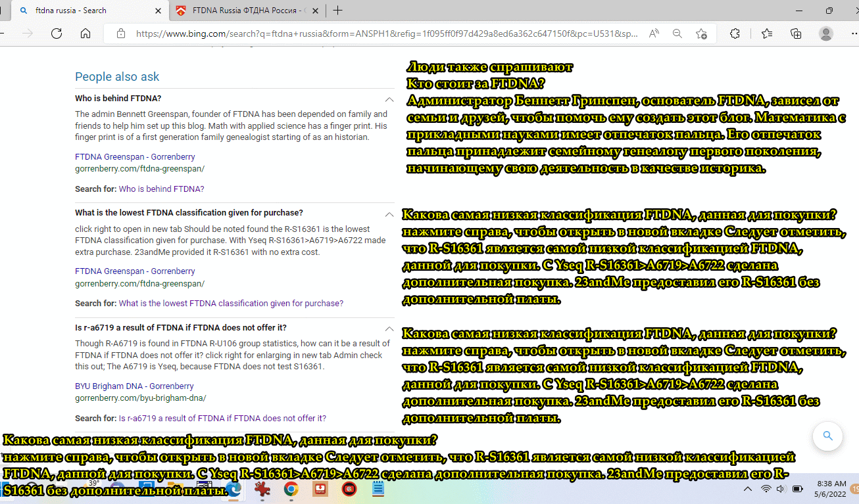Open the Extensions puzzle icon
Screen dimensions: 859x504
click(735, 34)
